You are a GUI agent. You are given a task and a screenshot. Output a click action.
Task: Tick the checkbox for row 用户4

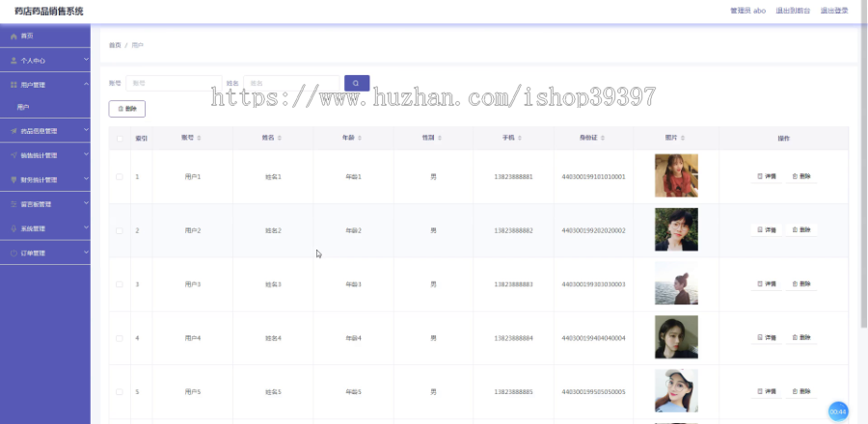point(120,338)
